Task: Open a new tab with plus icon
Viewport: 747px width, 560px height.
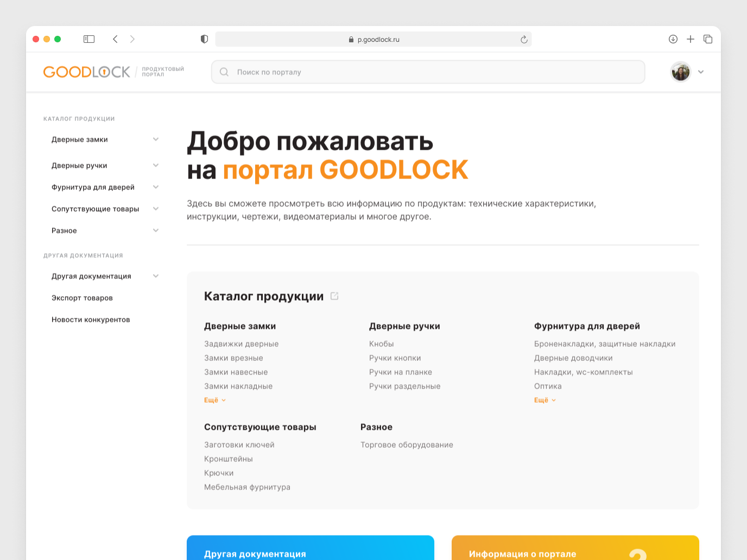Action: (691, 39)
